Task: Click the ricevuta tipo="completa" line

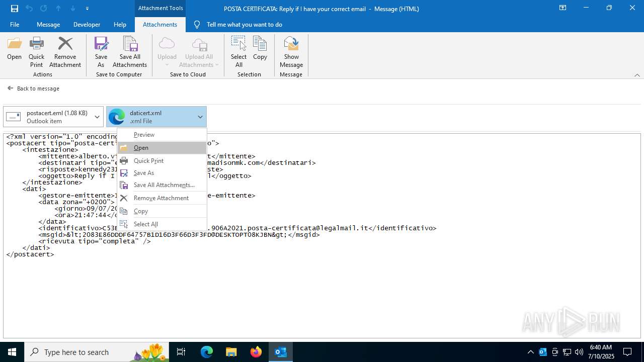Action: (x=95, y=241)
